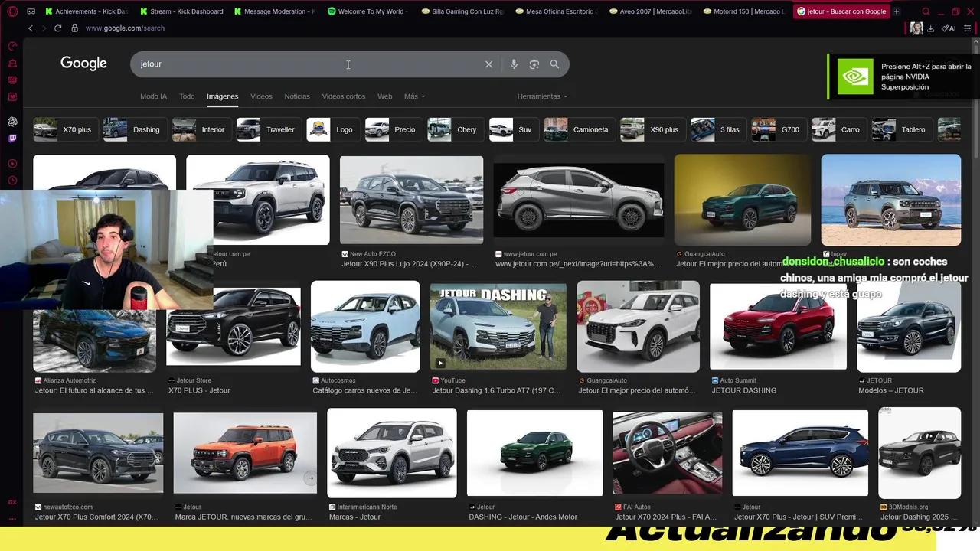Go back with the browser back arrow
The width and height of the screenshot is (980, 551).
[31, 28]
